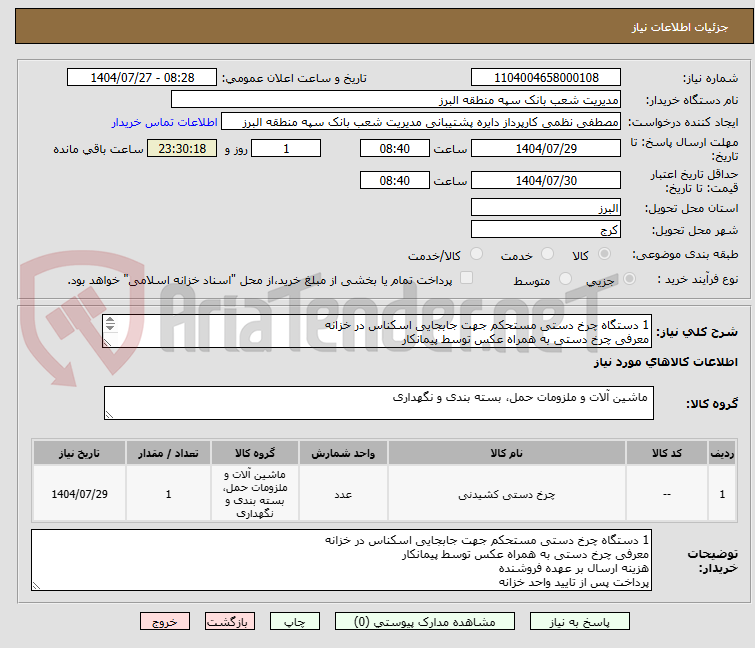This screenshot has width=755, height=648.
Task: Click the واحد شمارش column header
Action: pos(343,453)
